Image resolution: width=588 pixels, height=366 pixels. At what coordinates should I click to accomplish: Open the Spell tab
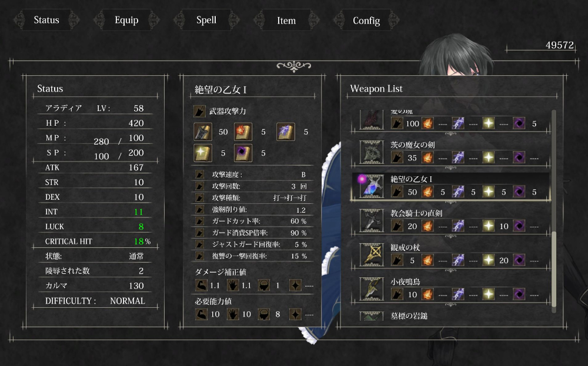point(206,20)
